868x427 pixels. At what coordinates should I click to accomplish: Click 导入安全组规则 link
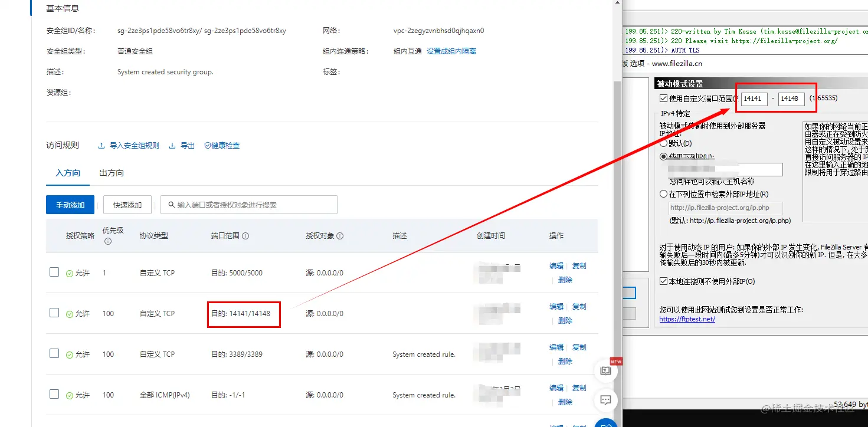coord(135,146)
